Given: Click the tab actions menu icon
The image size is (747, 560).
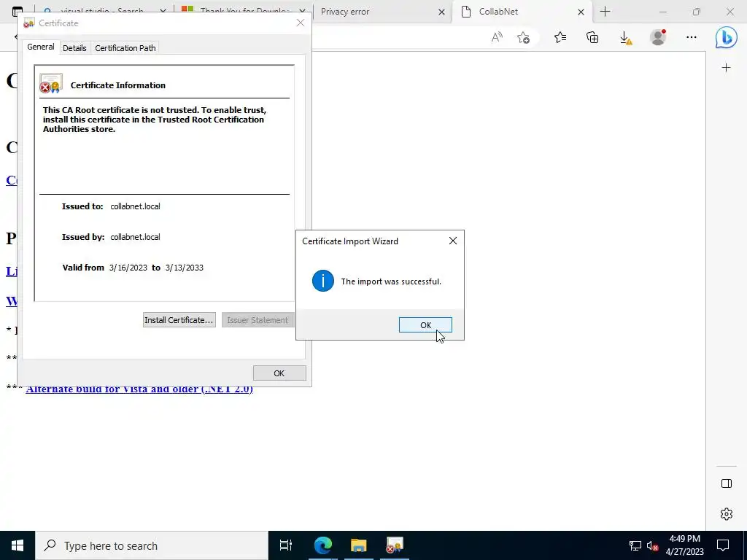Looking at the screenshot, I should (18, 12).
